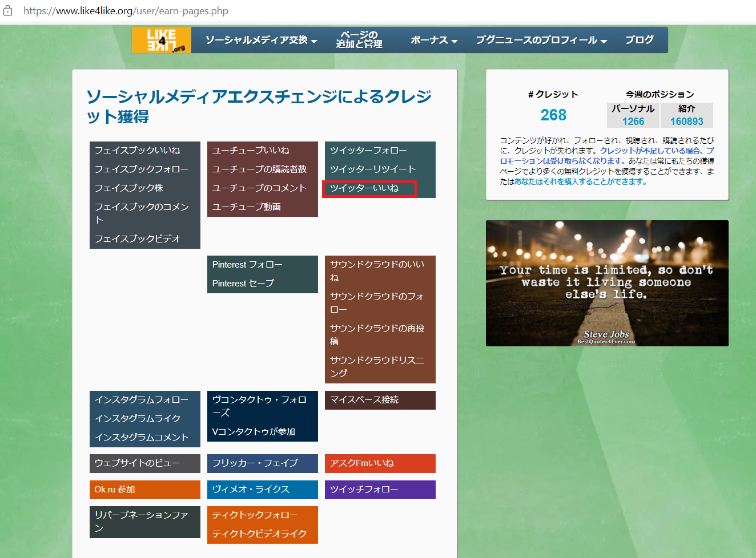756x558 pixels.
Task: Open フリッカー・フェイブ earning page
Action: click(x=263, y=463)
